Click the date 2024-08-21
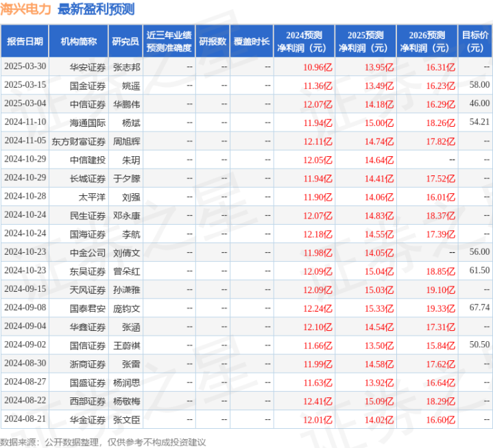Image resolution: width=493 pixels, height=448 pixels. (x=25, y=419)
